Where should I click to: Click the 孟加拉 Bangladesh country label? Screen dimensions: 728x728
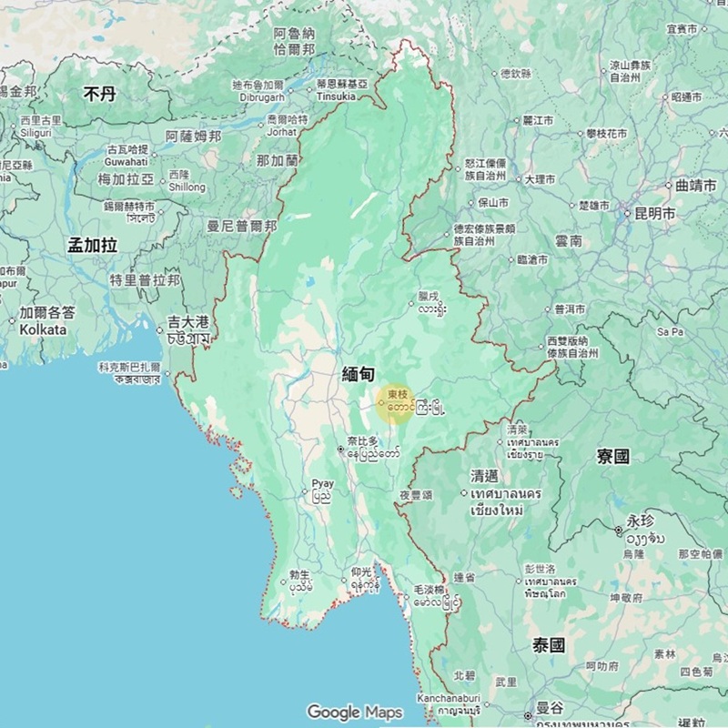[x=93, y=245]
